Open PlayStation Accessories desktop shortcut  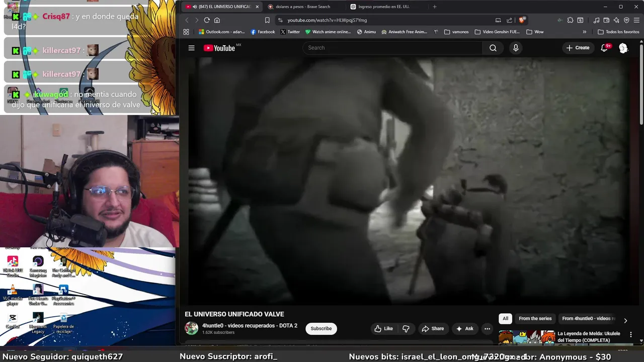click(x=63, y=295)
